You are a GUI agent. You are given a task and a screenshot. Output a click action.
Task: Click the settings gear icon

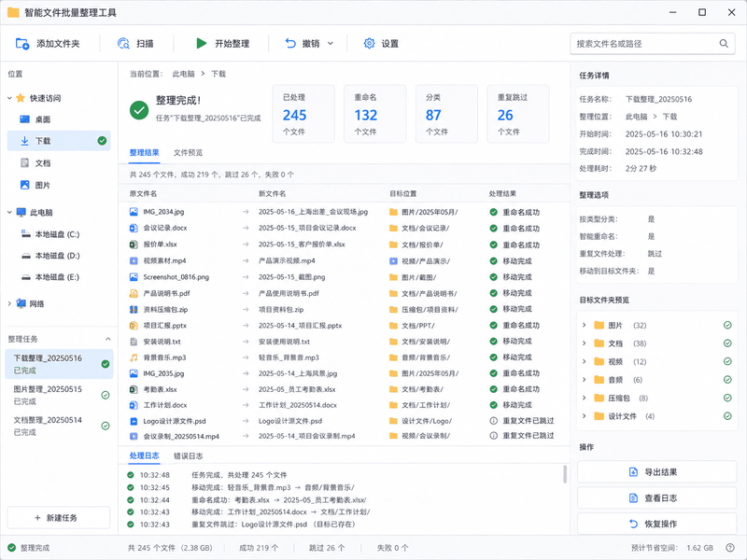pyautogui.click(x=369, y=43)
